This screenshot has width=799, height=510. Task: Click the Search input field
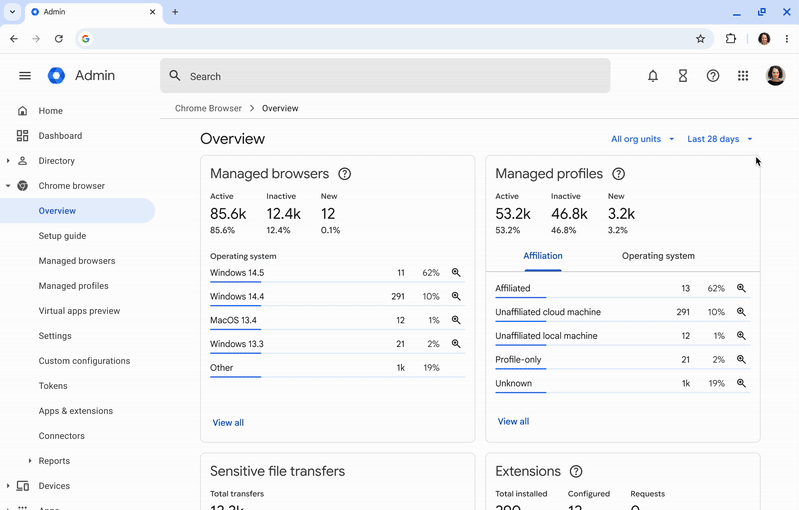point(385,76)
